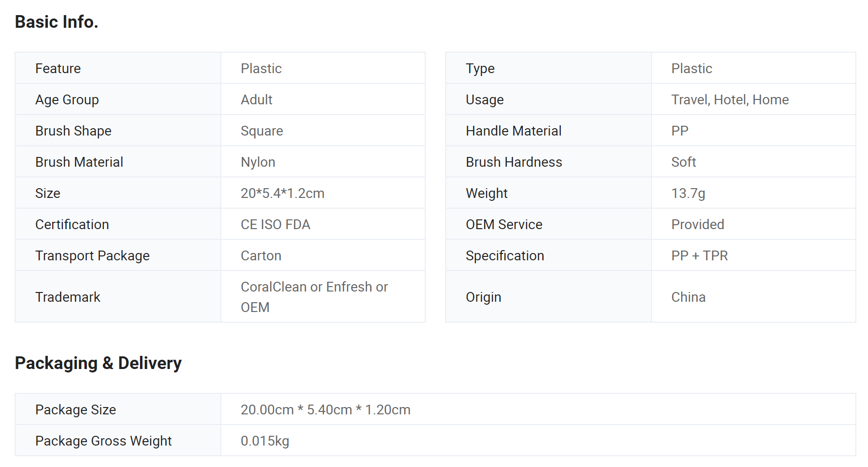Select the size value 20*5.4*1.2cm

(x=282, y=194)
